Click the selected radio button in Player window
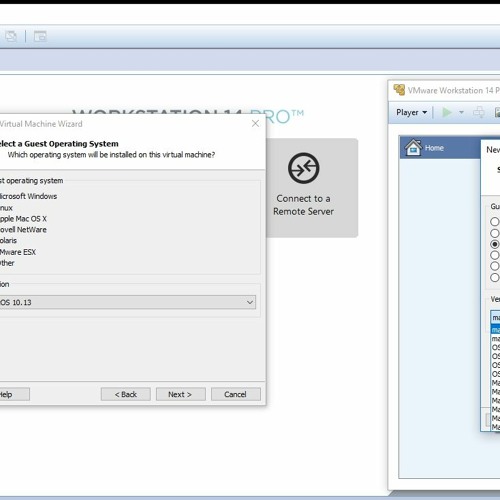The image size is (500, 500). click(495, 244)
